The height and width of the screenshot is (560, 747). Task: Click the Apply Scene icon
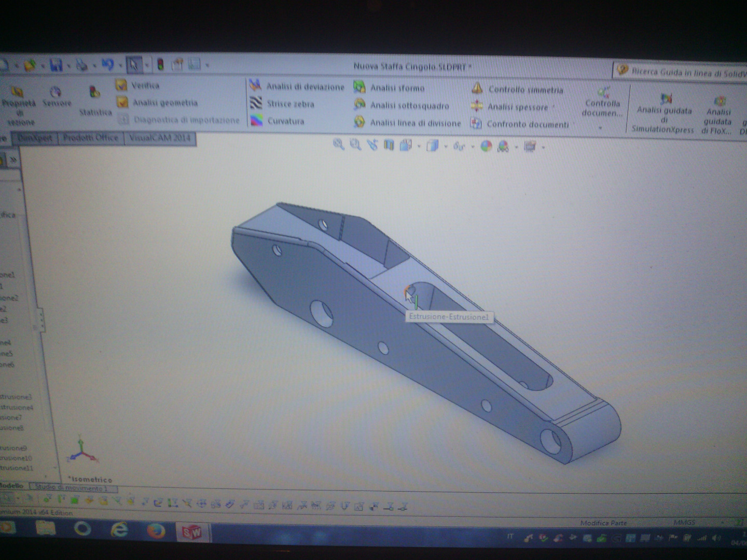pos(503,147)
